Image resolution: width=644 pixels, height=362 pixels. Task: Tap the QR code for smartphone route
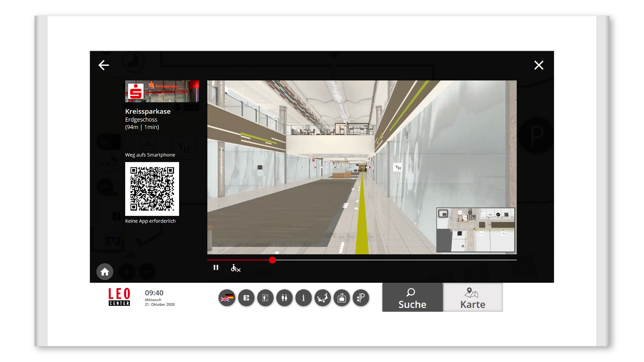click(x=152, y=189)
